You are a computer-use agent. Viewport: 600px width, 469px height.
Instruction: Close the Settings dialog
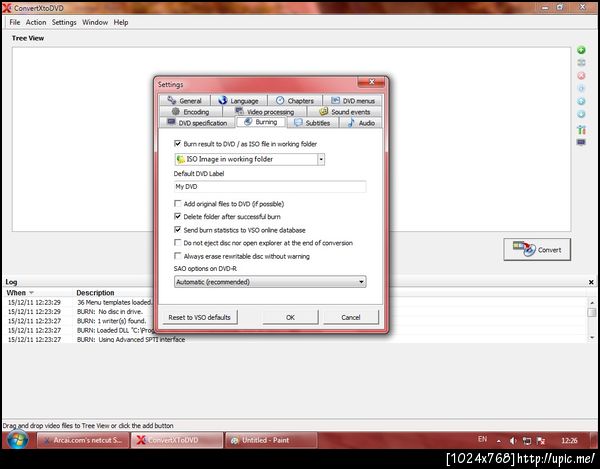point(371,81)
